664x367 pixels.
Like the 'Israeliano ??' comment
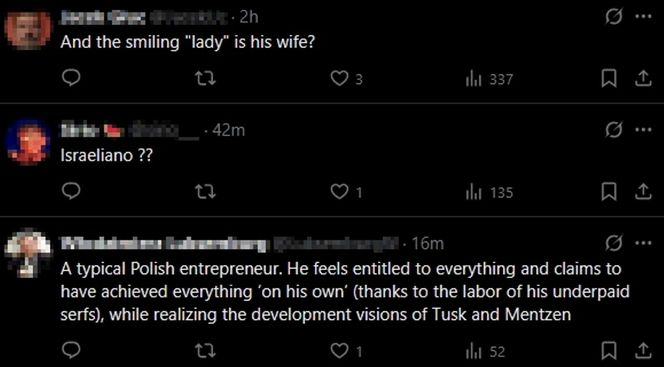click(346, 193)
